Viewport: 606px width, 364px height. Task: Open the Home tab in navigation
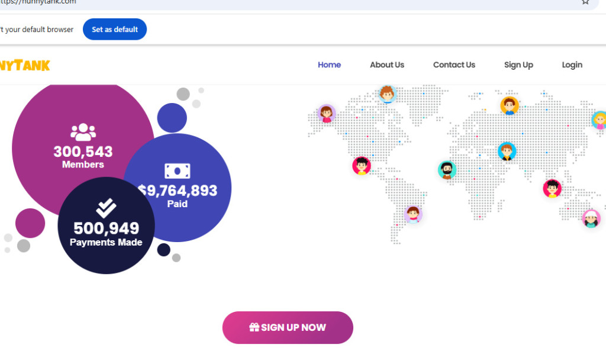(329, 65)
